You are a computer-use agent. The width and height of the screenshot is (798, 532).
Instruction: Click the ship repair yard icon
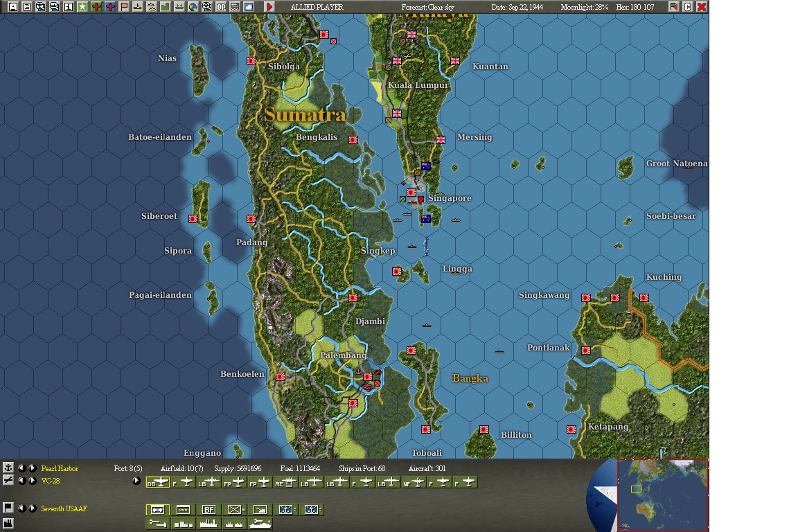[x=260, y=524]
